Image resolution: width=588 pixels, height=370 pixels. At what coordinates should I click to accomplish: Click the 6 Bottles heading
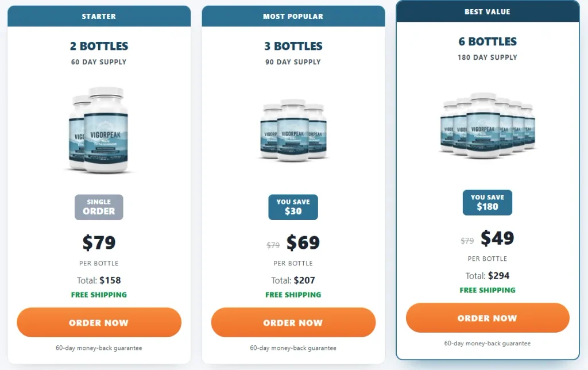488,41
